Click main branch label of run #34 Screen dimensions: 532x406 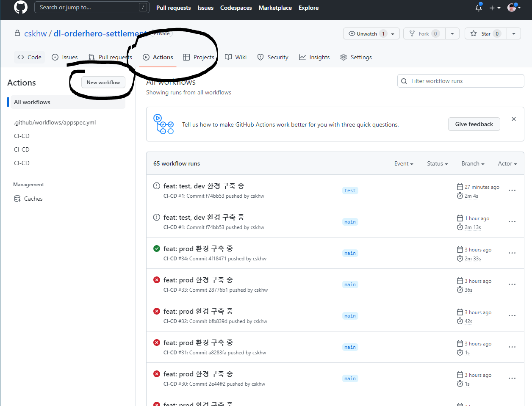click(x=350, y=253)
